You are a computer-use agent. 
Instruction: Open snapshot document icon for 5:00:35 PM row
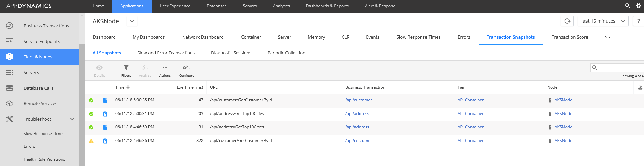coord(105,100)
